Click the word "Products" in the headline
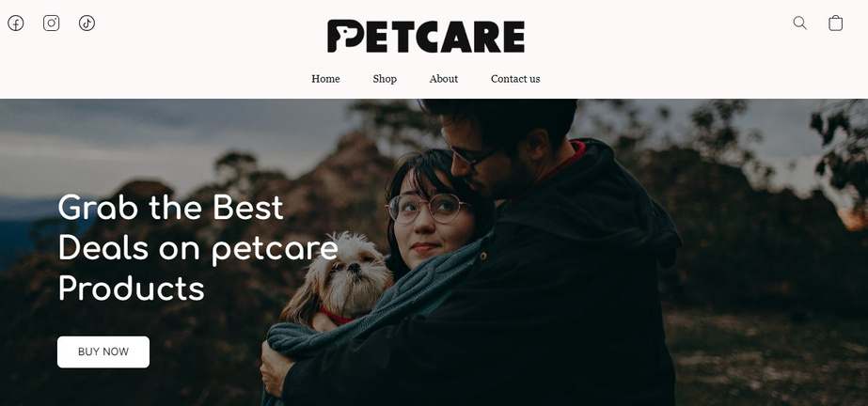This screenshot has width=868, height=406. (132, 289)
